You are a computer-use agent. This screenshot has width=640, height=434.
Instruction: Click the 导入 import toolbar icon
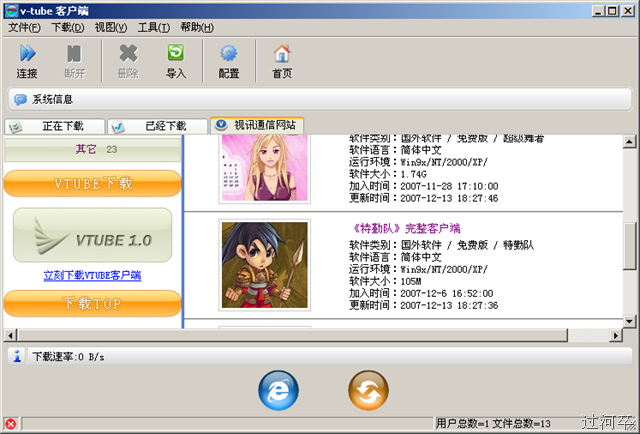tap(176, 53)
